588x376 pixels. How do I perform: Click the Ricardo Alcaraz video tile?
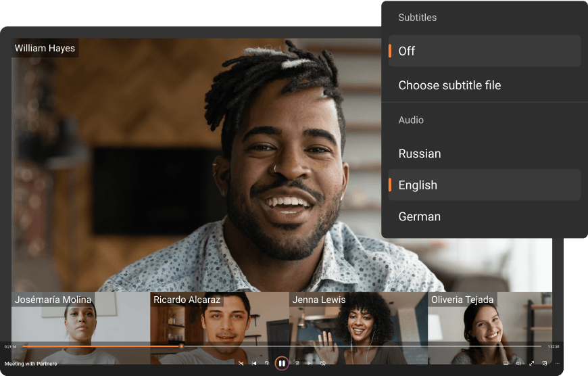(220, 329)
